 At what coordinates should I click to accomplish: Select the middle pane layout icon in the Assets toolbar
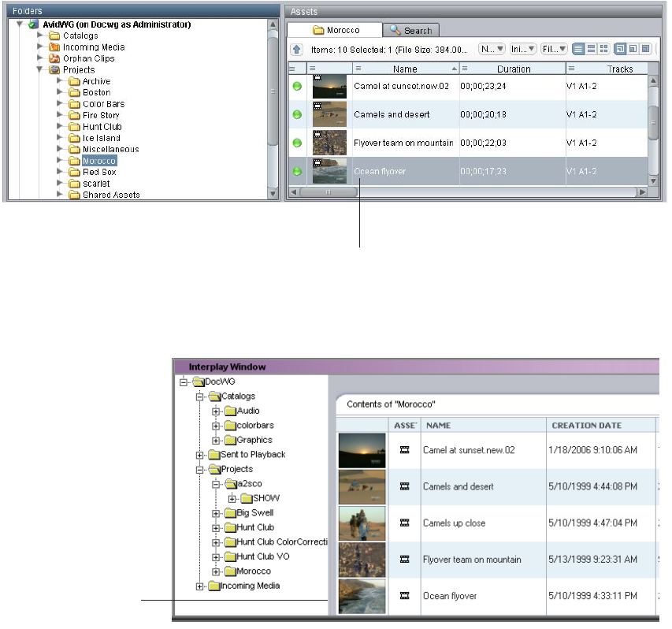(633, 49)
